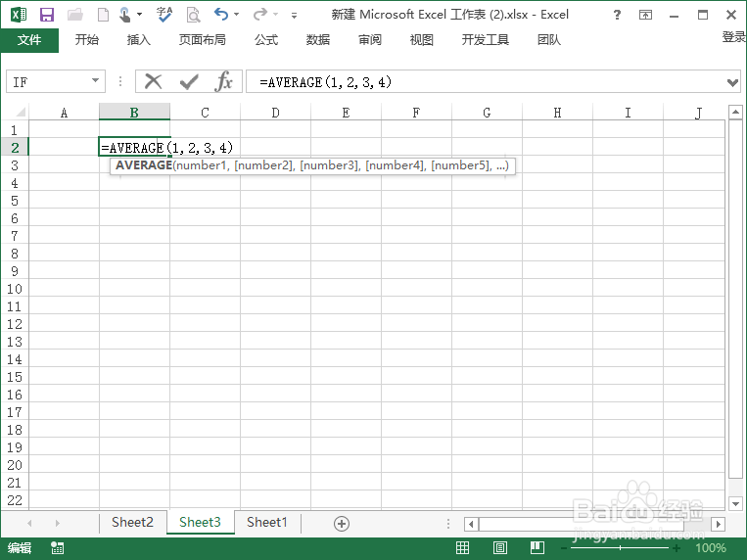Switch to Sheet1 worksheet tab
The width and height of the screenshot is (747, 560).
pyautogui.click(x=267, y=523)
